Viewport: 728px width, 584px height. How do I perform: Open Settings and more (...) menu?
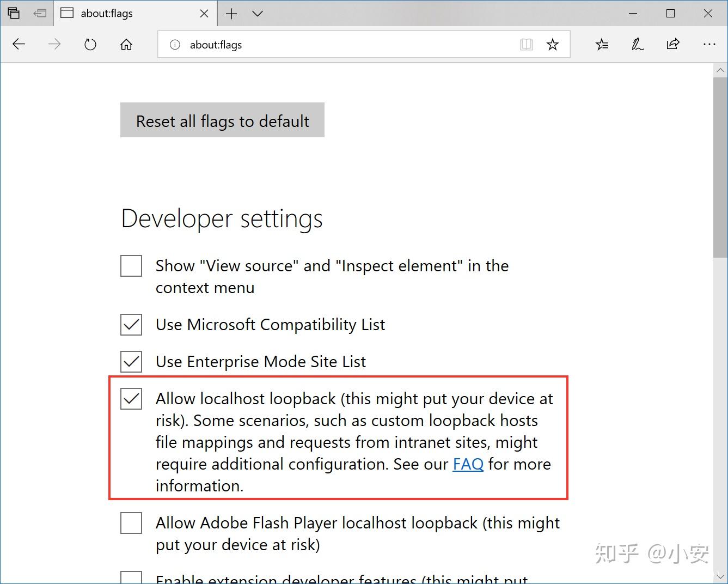[x=709, y=44]
